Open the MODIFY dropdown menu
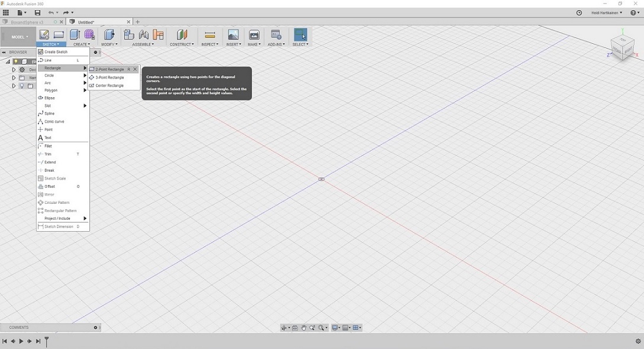 tap(110, 44)
